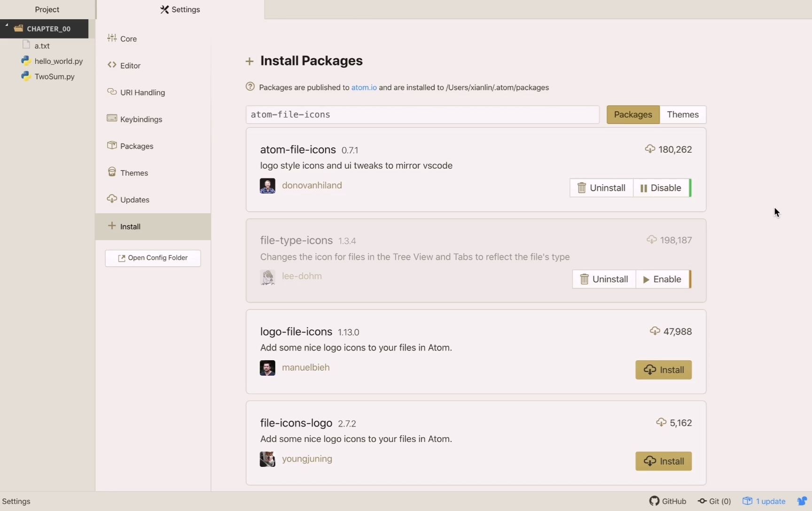
Task: Click the Open Config Folder button
Action: (x=153, y=258)
